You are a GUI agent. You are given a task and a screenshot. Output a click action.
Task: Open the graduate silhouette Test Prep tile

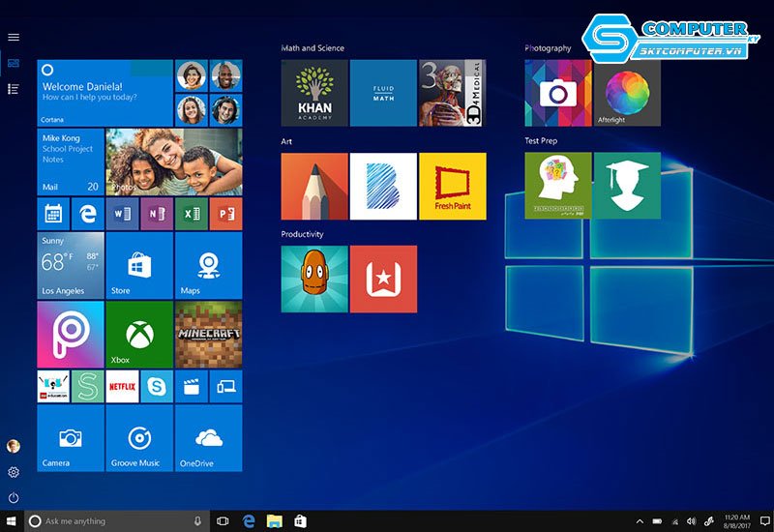coord(627,186)
